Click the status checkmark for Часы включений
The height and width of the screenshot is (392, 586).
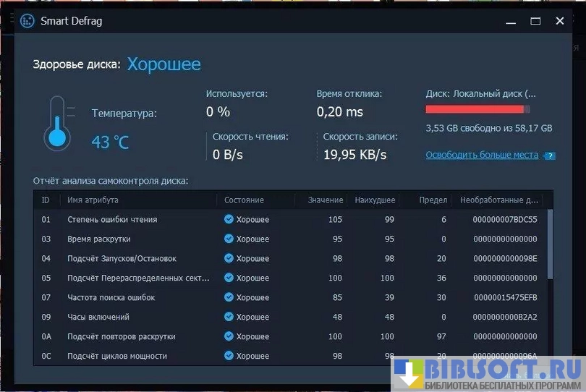pyautogui.click(x=229, y=317)
